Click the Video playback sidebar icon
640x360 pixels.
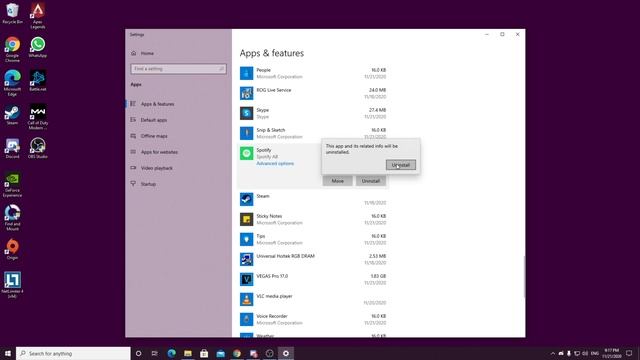pyautogui.click(x=133, y=168)
